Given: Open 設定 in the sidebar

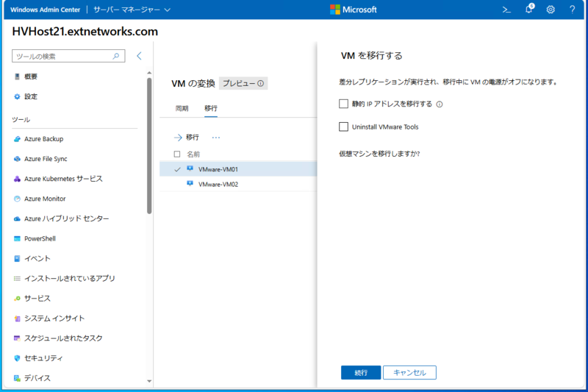Looking at the screenshot, I should pos(31,96).
